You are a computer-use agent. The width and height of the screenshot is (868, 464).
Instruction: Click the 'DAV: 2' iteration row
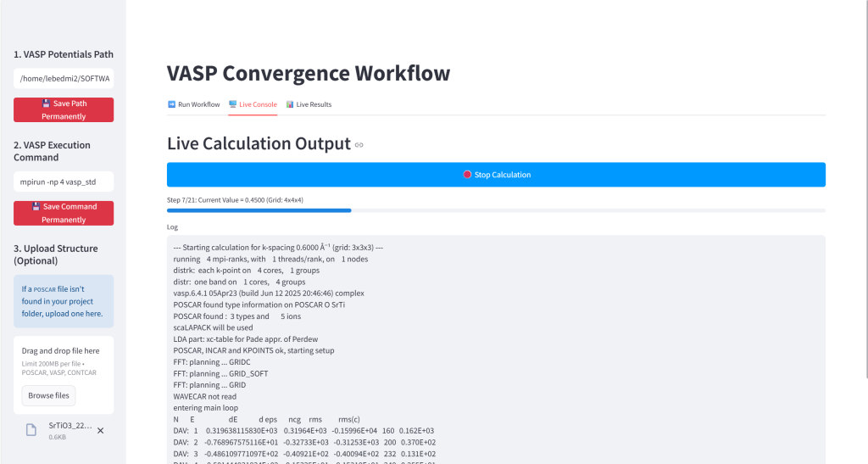click(x=304, y=443)
